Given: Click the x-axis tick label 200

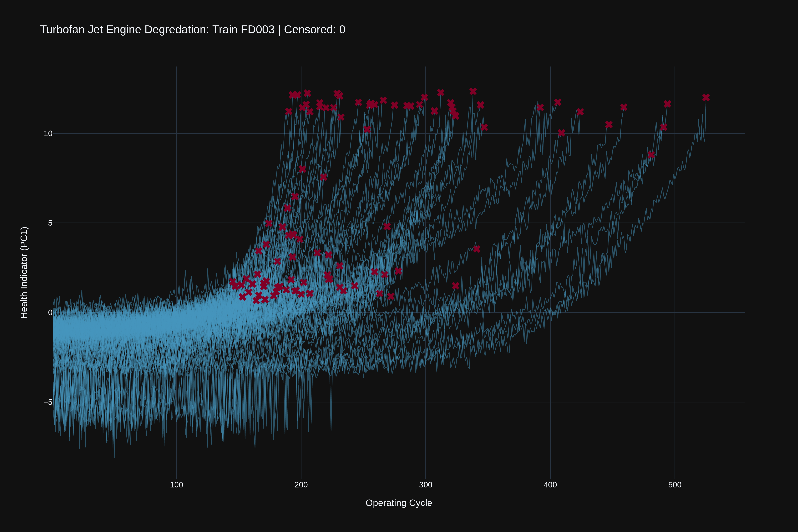Looking at the screenshot, I should pos(301,485).
